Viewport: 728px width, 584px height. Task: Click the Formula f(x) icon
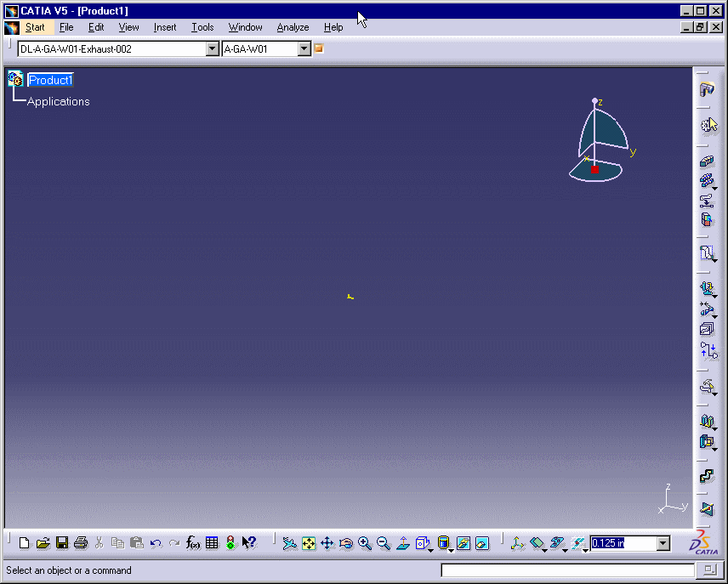(x=193, y=543)
